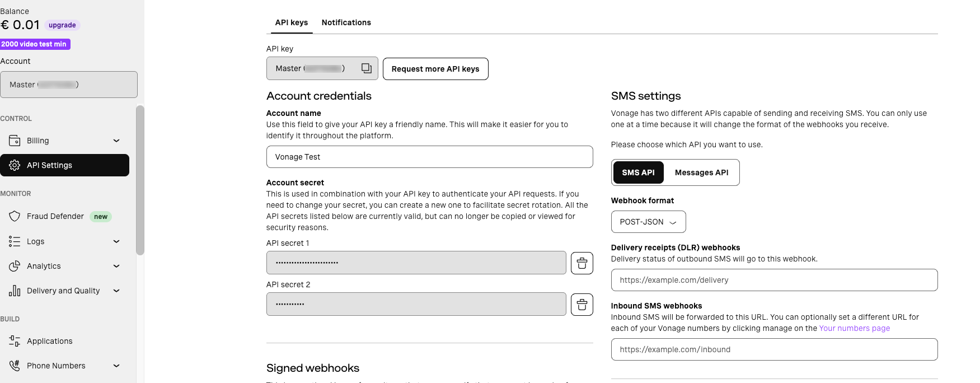Click the inbound SMS webhook URL field

point(774,349)
